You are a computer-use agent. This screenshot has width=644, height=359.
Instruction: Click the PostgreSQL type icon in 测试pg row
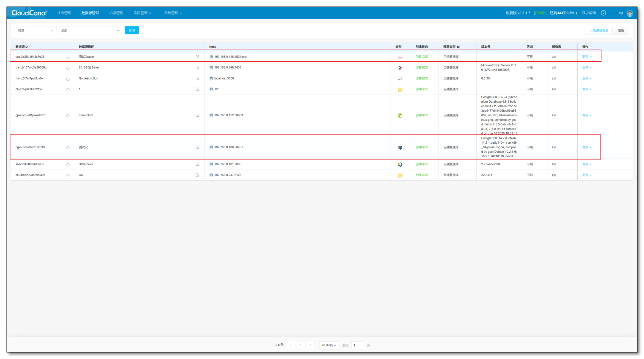[x=400, y=148]
